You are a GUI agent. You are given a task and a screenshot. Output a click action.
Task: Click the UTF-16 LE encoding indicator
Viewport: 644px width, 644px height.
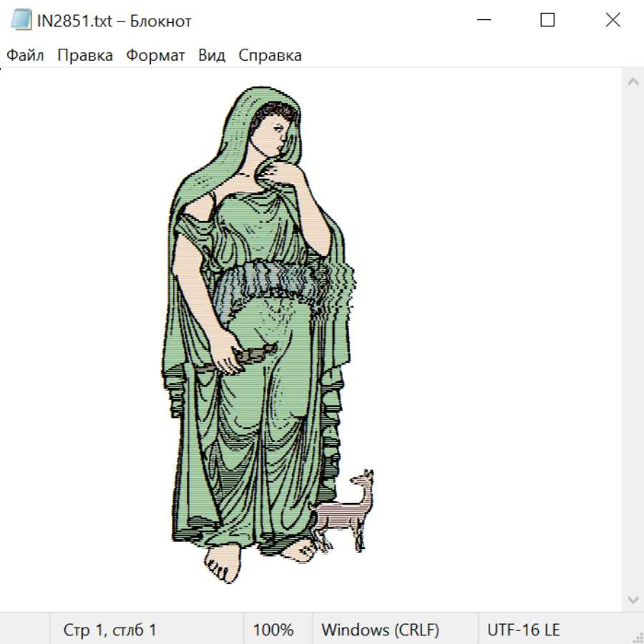point(523,630)
